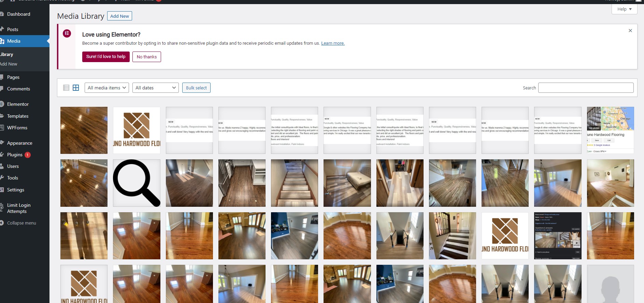
Task: Open the All dates filter dropdown
Action: pyautogui.click(x=155, y=88)
